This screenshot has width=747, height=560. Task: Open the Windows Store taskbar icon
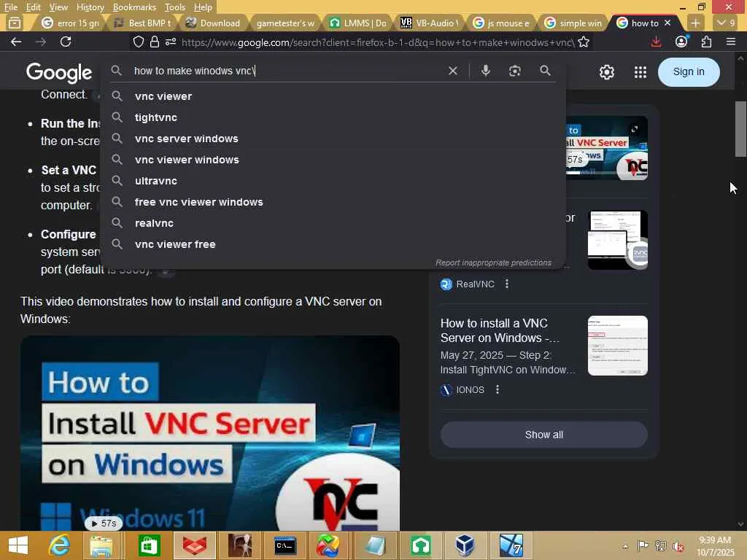click(149, 545)
